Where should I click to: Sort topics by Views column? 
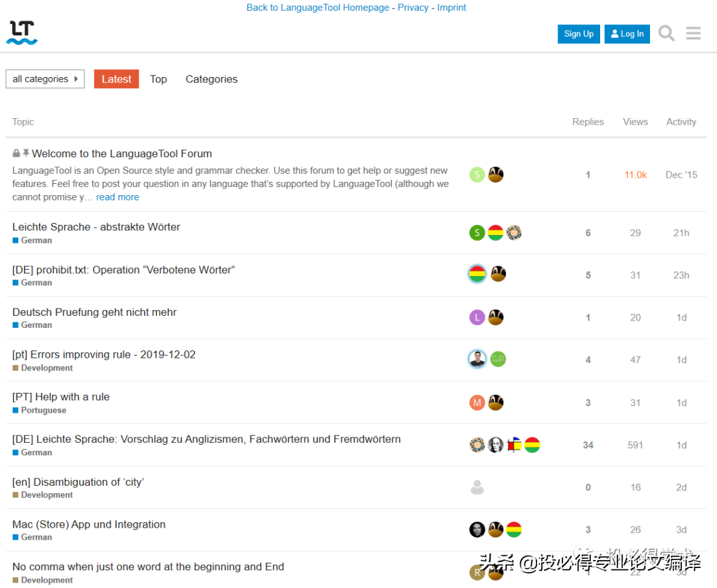click(x=635, y=121)
